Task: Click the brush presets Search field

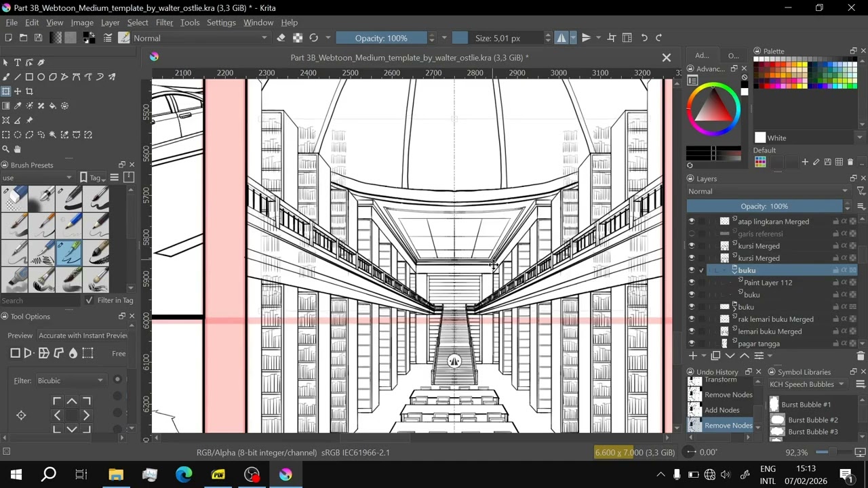Action: [39, 300]
